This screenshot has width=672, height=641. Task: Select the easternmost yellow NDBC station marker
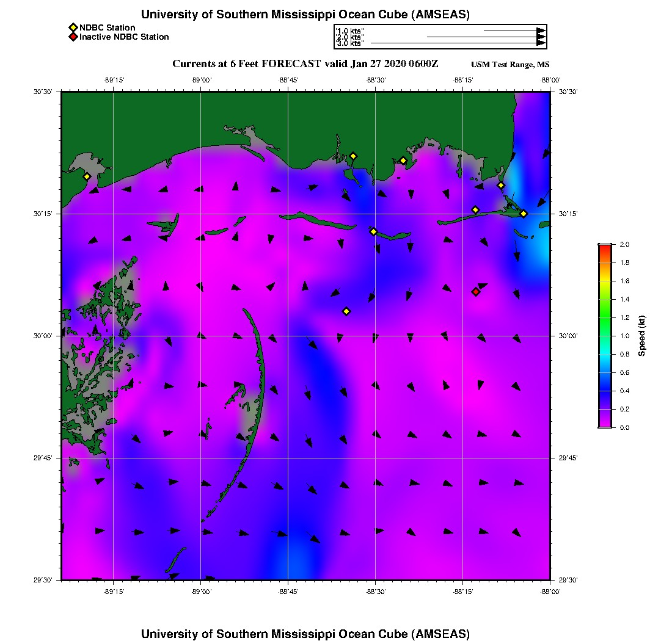tap(524, 214)
